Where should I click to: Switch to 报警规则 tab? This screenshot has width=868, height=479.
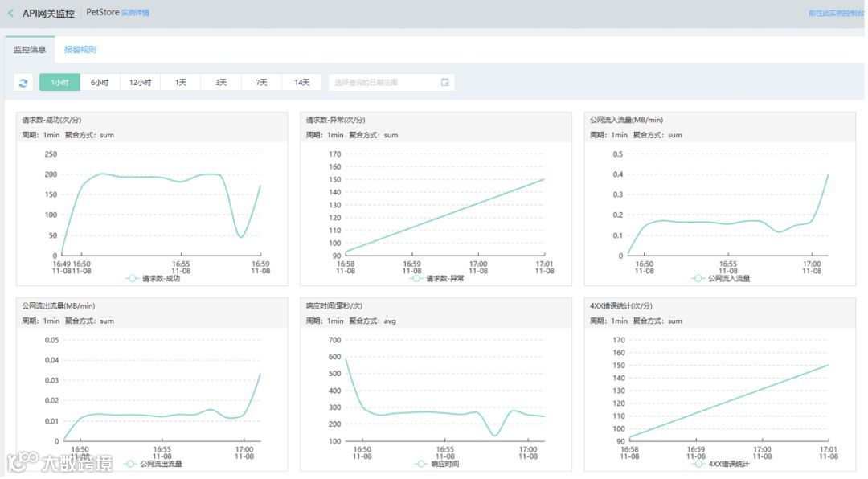point(80,49)
